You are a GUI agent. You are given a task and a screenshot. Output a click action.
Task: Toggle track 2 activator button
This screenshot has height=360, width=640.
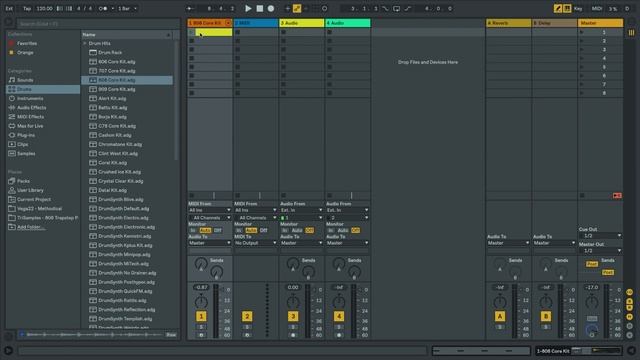coord(247,316)
